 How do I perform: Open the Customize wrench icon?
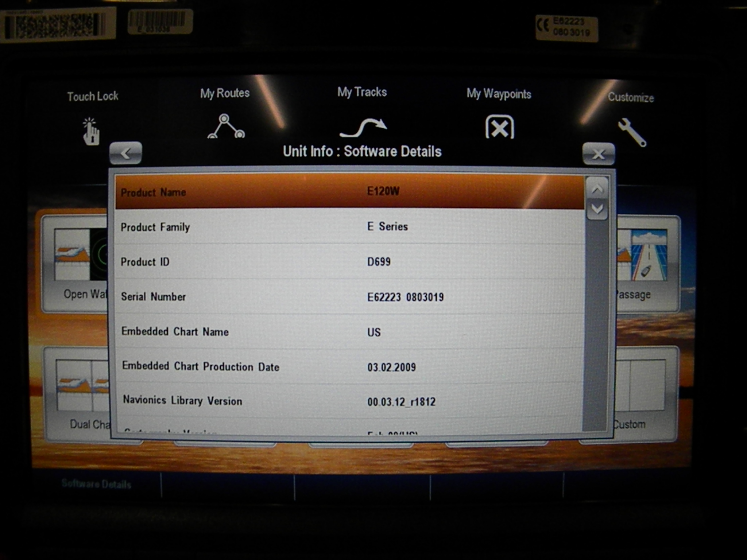[x=632, y=132]
